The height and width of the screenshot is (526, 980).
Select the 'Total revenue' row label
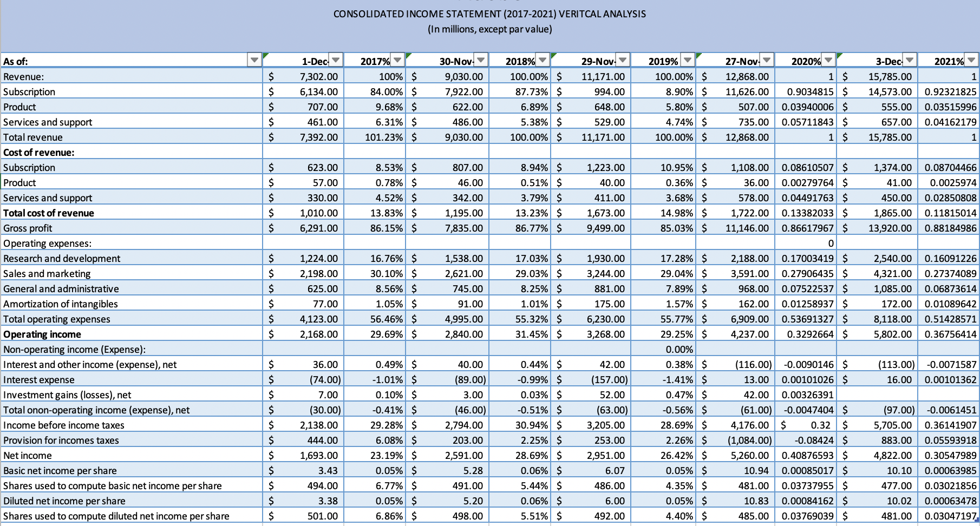[x=33, y=137]
